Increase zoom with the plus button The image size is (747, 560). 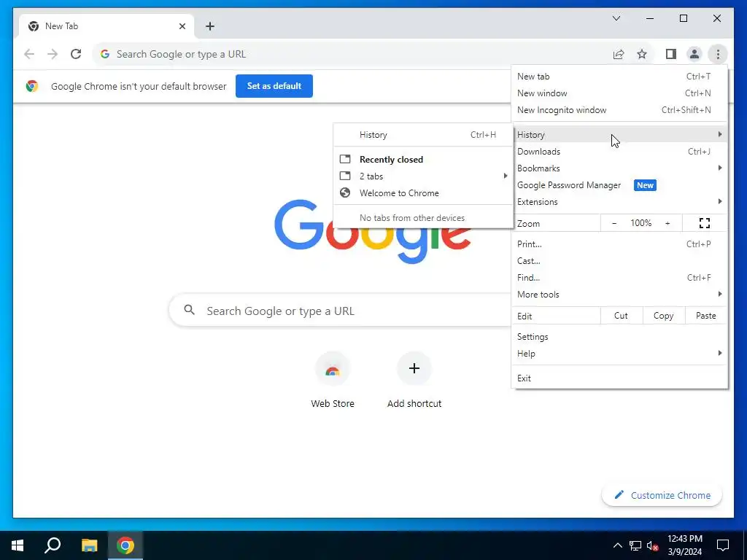pos(667,223)
